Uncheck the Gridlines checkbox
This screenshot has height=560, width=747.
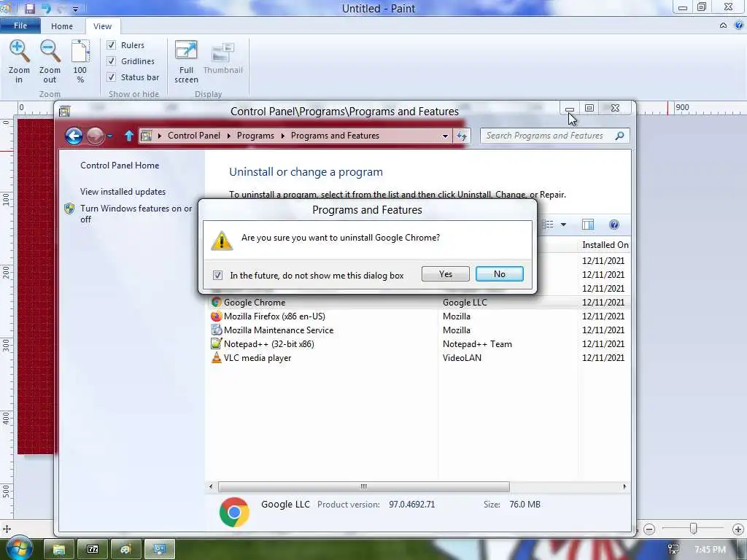click(x=111, y=61)
